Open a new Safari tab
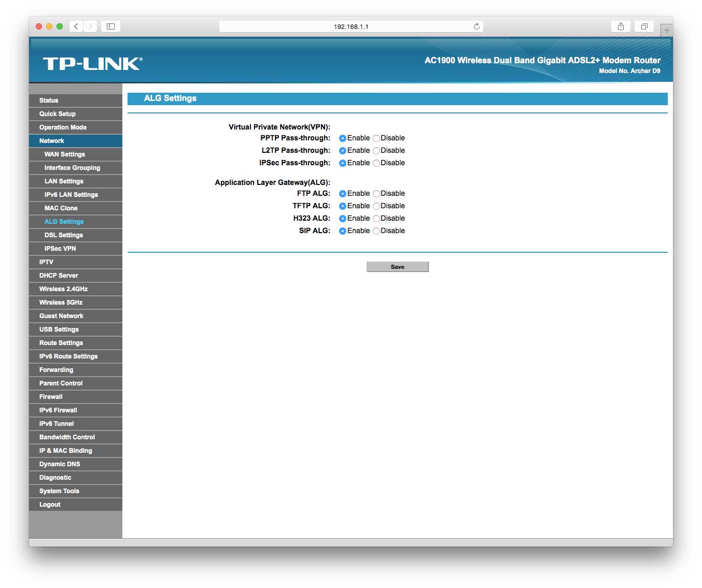The height and width of the screenshot is (588, 702). pos(667,30)
